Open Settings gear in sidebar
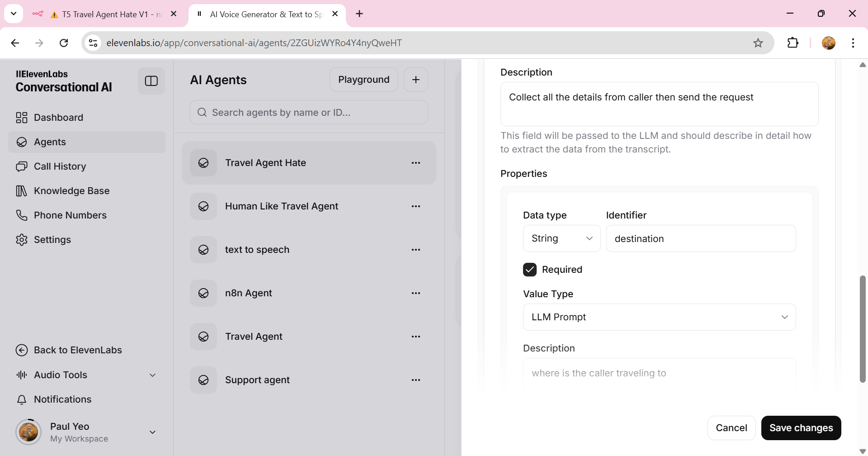Screen dimensions: 868x456 tap(22, 240)
